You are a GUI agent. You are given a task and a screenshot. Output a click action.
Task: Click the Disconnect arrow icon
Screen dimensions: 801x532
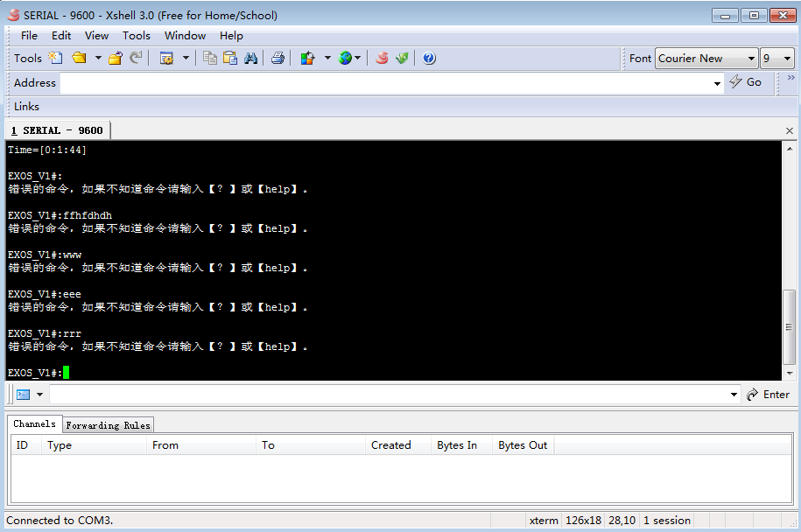[x=136, y=59]
